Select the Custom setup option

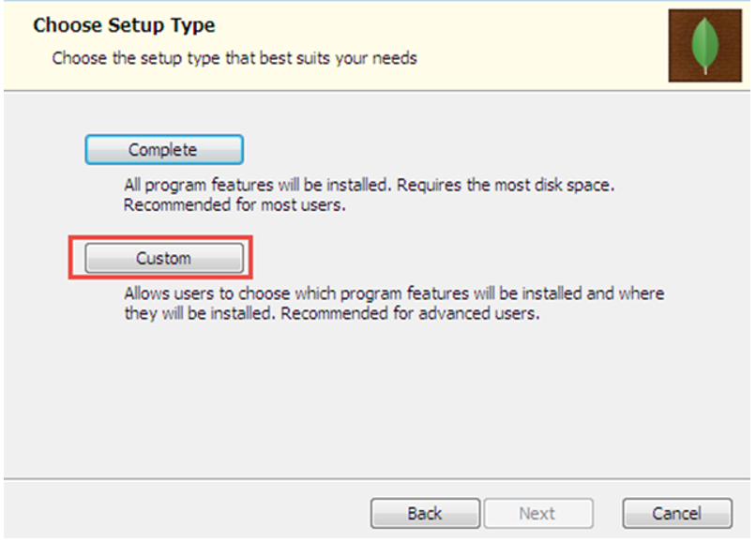(x=163, y=258)
